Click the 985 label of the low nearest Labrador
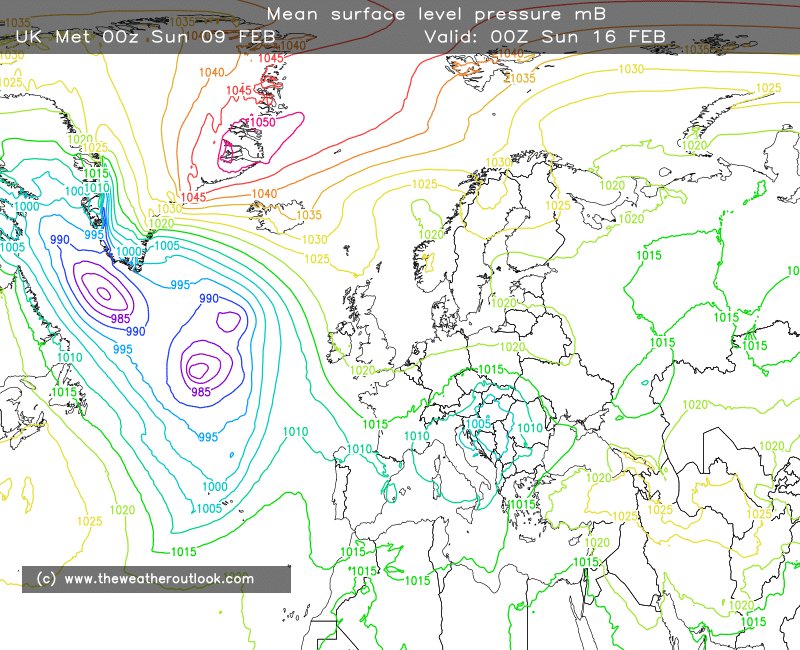The height and width of the screenshot is (650, 800). (x=120, y=319)
